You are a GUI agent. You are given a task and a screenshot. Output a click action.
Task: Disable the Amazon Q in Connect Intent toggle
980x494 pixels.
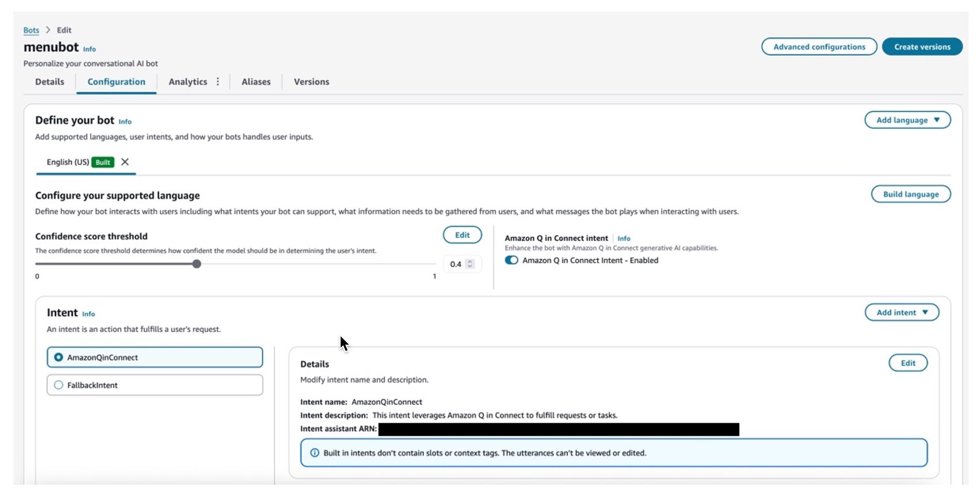pyautogui.click(x=511, y=260)
